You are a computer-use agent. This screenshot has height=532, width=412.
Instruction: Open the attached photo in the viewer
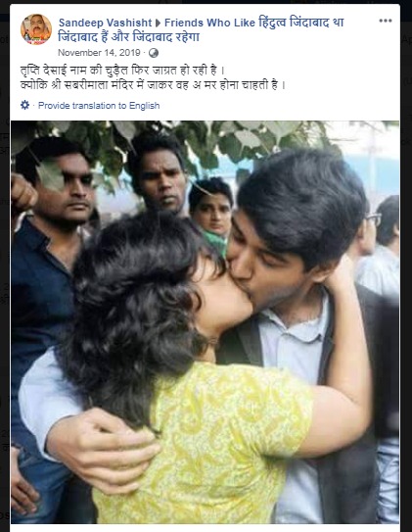point(205,322)
